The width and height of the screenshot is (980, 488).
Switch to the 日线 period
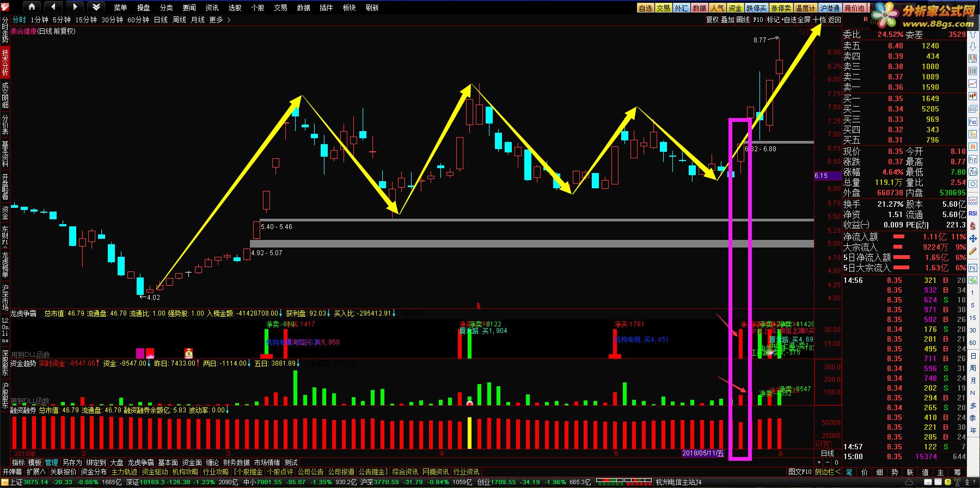(x=161, y=20)
